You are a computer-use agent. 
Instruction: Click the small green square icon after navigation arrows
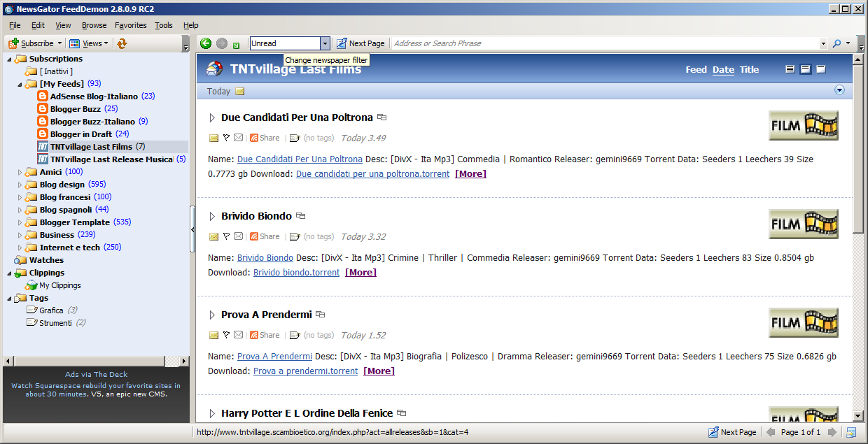tap(237, 45)
